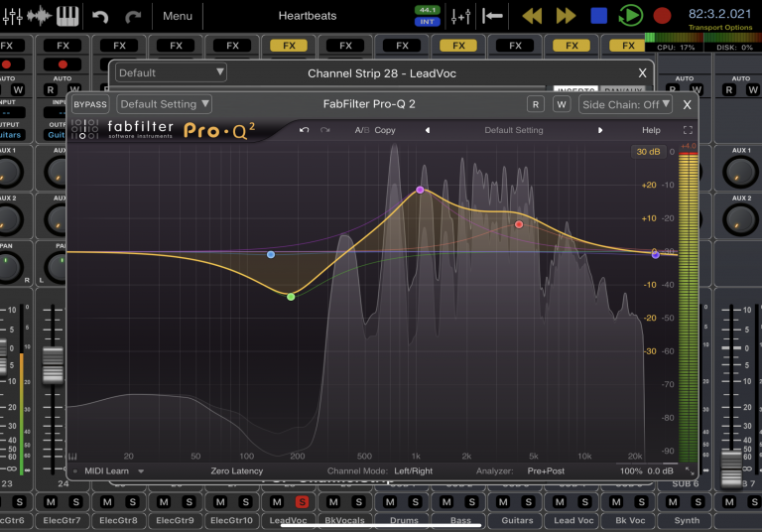Open Transport Options
The image size is (762, 532).
[x=720, y=27]
